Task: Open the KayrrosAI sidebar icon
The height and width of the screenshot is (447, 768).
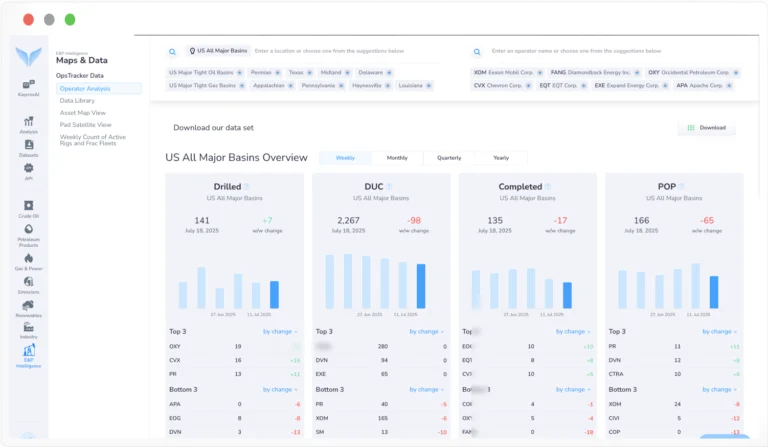Action: (x=28, y=87)
